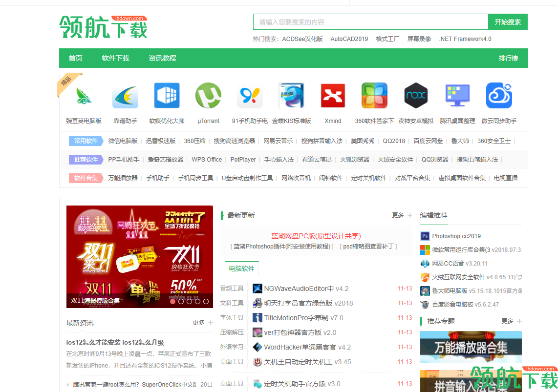Click the NGWaveAudioEditor software icon
This screenshot has height=392, width=558.
[258, 289]
